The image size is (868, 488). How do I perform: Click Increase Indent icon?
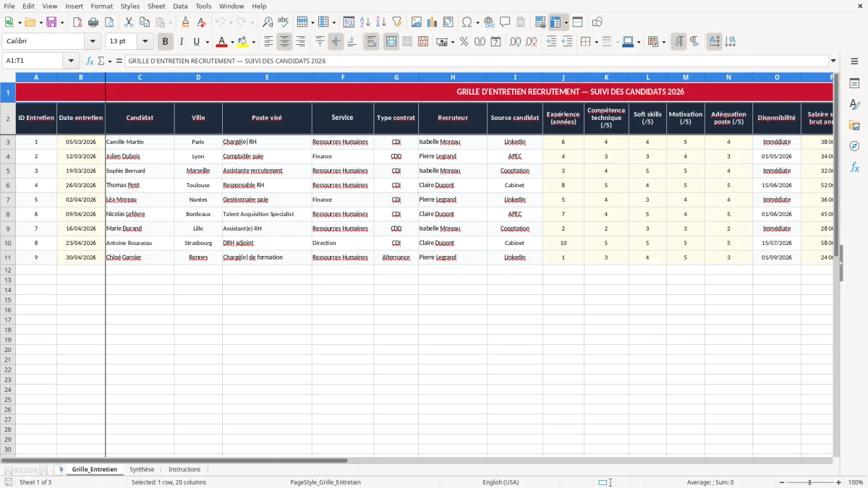click(551, 42)
